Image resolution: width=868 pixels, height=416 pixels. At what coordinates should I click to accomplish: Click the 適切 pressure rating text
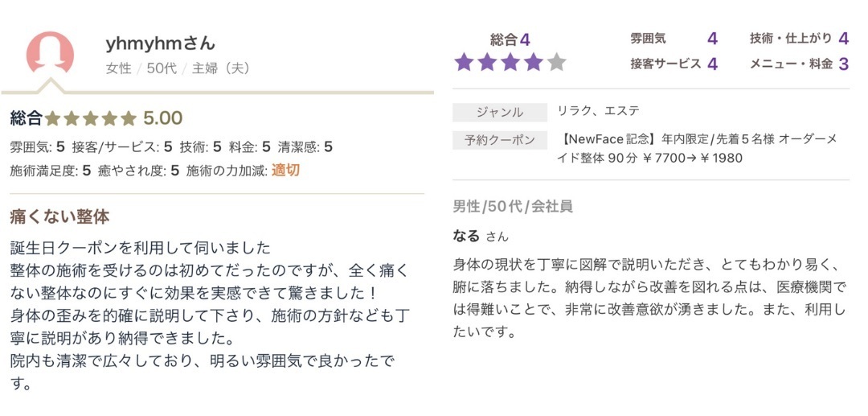point(285,170)
